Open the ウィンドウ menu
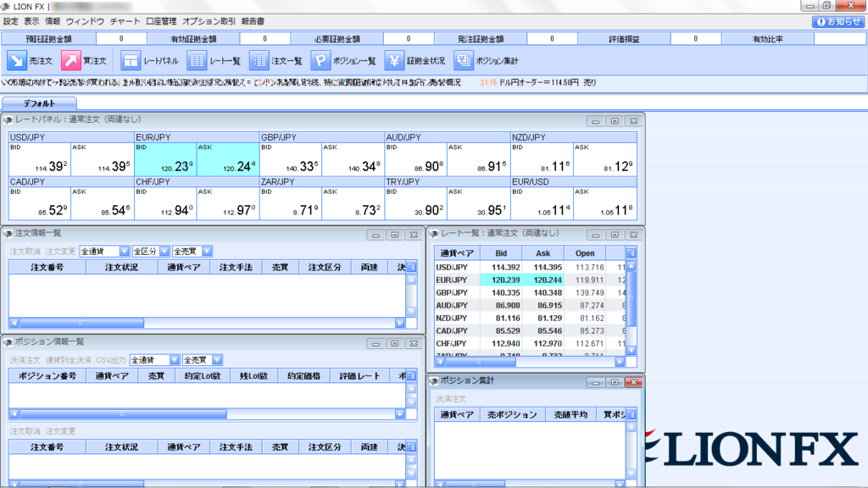Viewport: 868px width, 488px height. tap(86, 21)
